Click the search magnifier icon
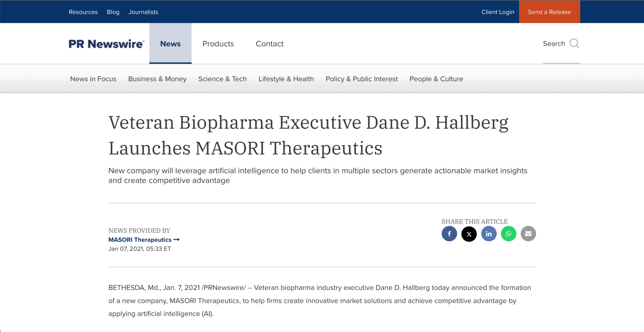 point(574,44)
